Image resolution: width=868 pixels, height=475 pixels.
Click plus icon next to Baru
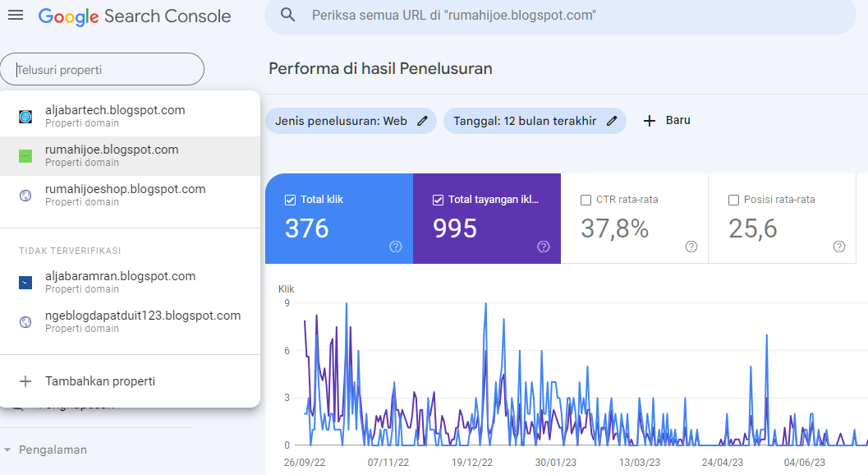click(x=650, y=121)
